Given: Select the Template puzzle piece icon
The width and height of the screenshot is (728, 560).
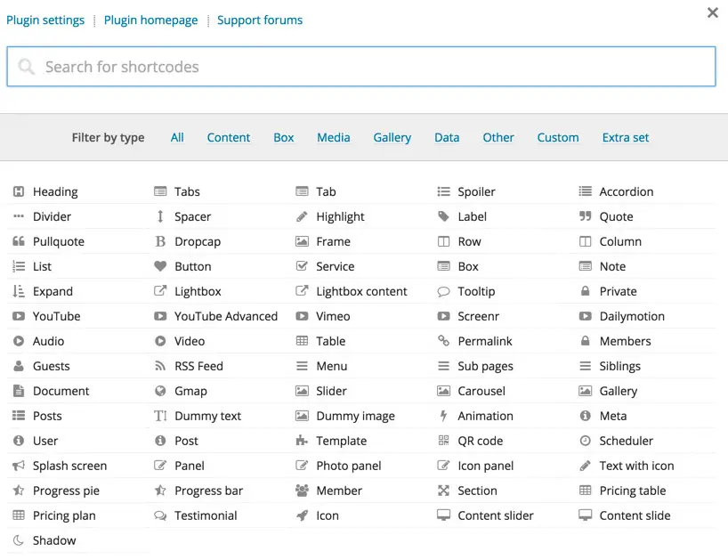Looking at the screenshot, I should tap(302, 440).
